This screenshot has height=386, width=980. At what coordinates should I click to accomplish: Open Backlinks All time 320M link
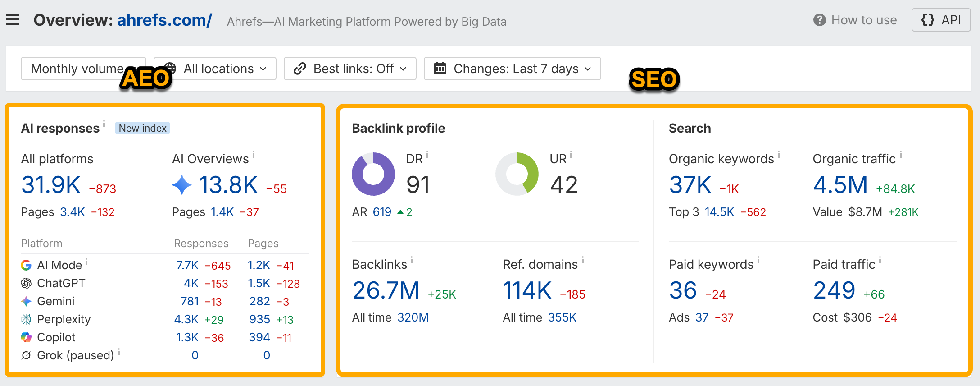413,317
